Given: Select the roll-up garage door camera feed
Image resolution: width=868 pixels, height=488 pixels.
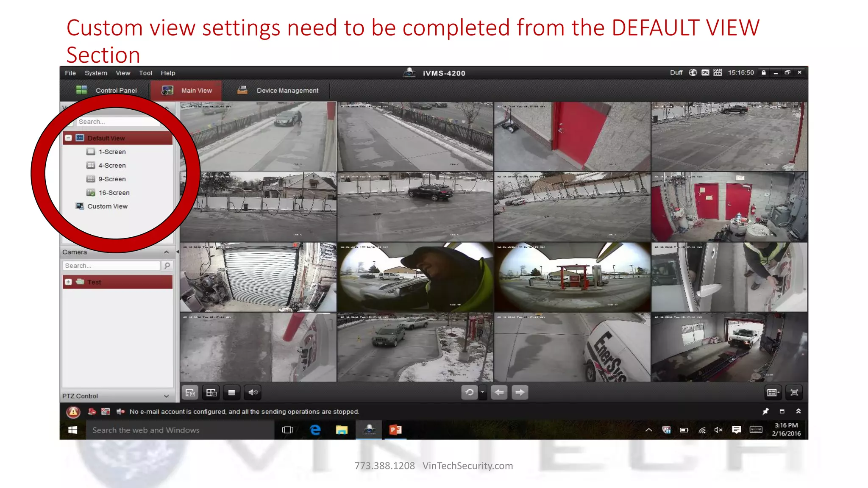Looking at the screenshot, I should click(258, 277).
